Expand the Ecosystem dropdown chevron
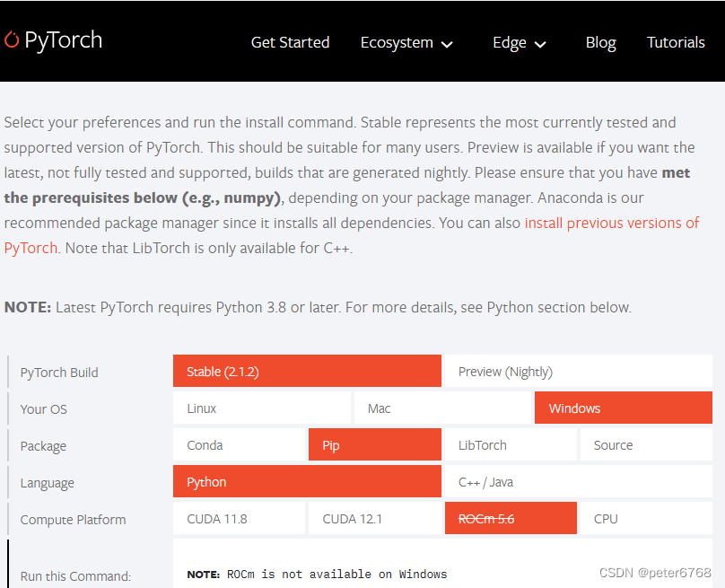725x588 pixels. [447, 44]
